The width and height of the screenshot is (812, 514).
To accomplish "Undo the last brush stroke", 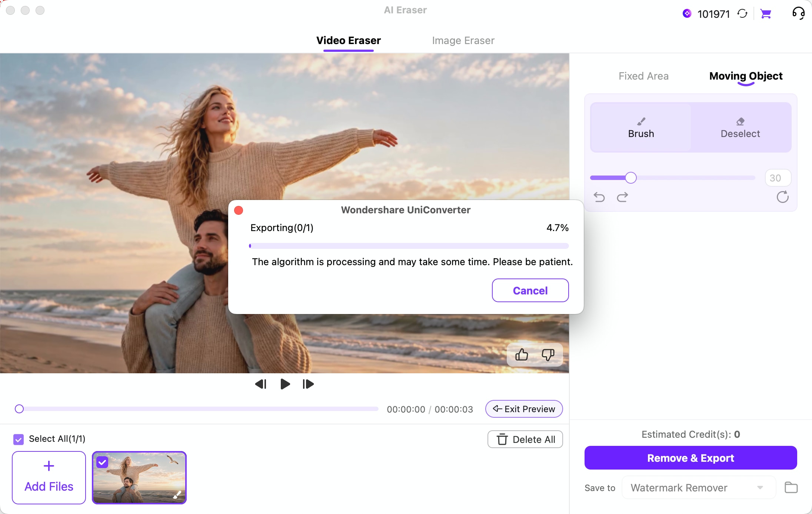I will pos(599,197).
